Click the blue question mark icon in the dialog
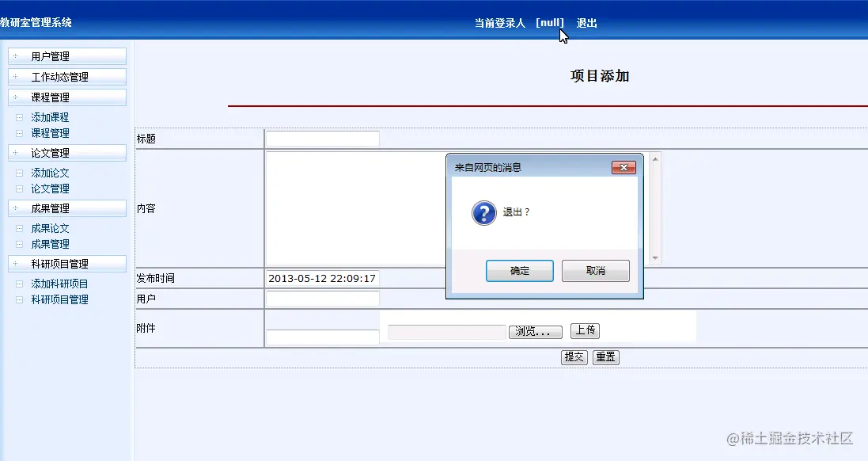This screenshot has height=461, width=868. 483,212
